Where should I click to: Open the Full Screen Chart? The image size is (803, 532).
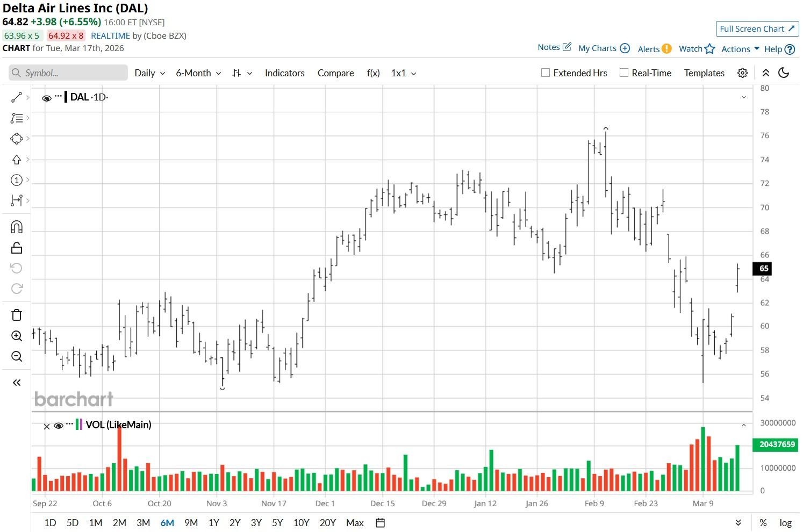click(x=757, y=29)
